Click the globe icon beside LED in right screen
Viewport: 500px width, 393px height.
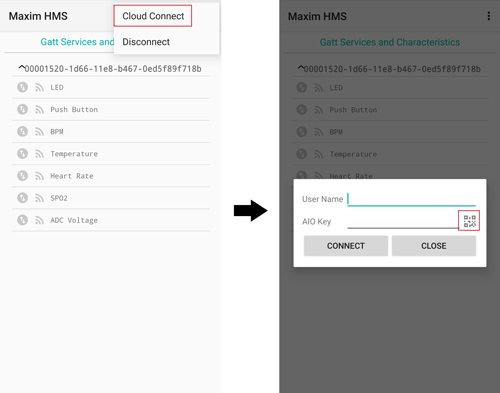(302, 88)
